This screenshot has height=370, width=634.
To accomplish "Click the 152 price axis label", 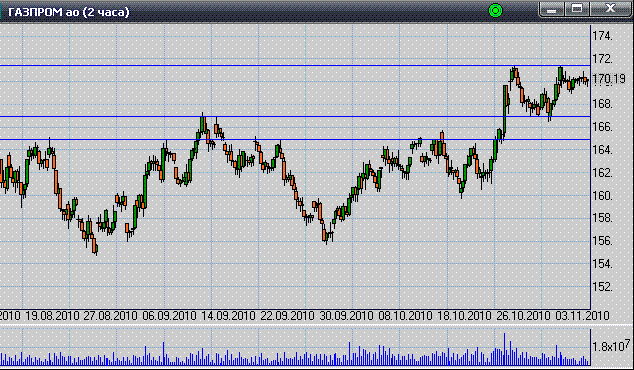I will 602,287.
